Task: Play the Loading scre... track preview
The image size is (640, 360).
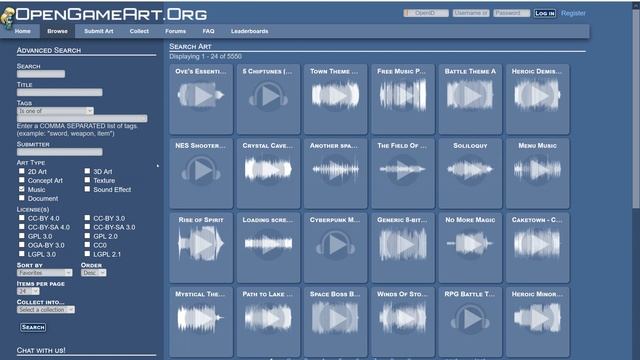Action: 268,244
